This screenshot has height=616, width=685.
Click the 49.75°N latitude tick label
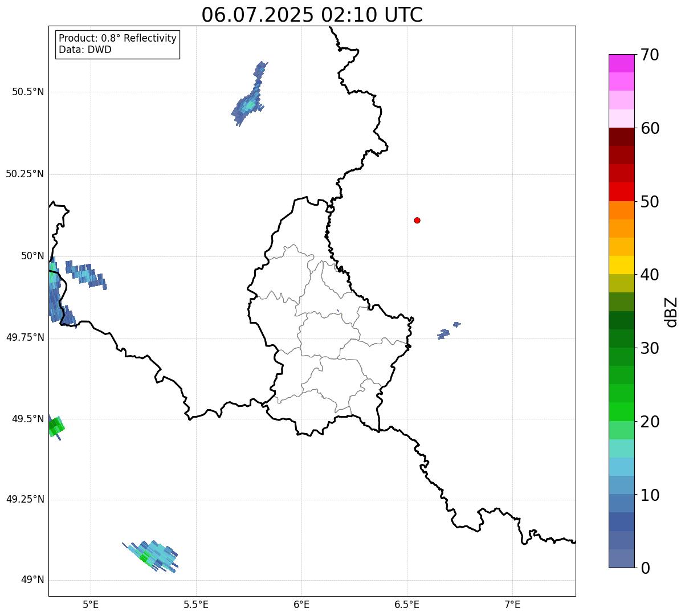(x=25, y=337)
